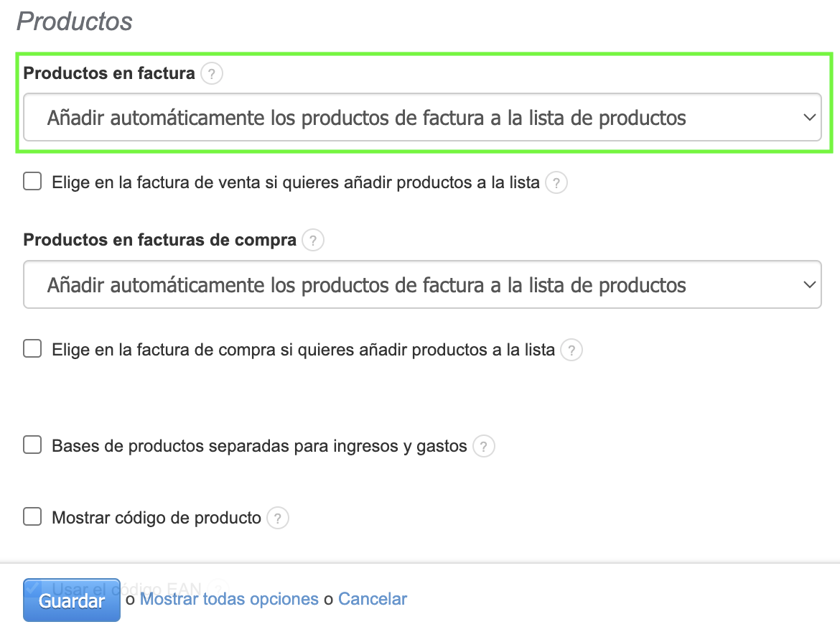Open help for sales invoice product choice
840x632 pixels.
(556, 183)
